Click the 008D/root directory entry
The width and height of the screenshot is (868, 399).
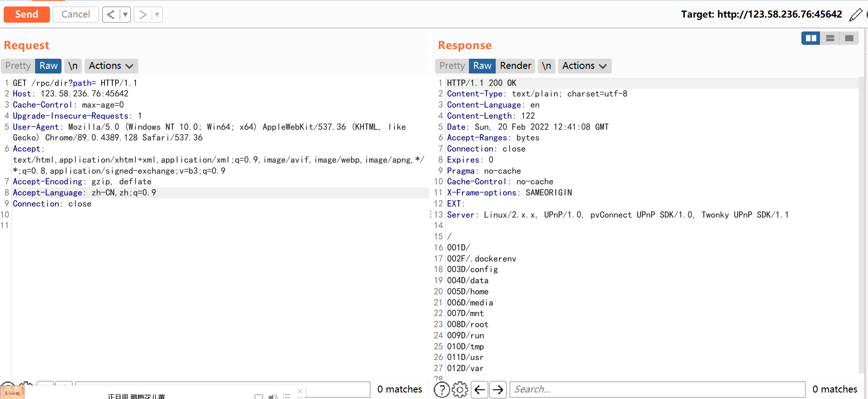(x=468, y=325)
